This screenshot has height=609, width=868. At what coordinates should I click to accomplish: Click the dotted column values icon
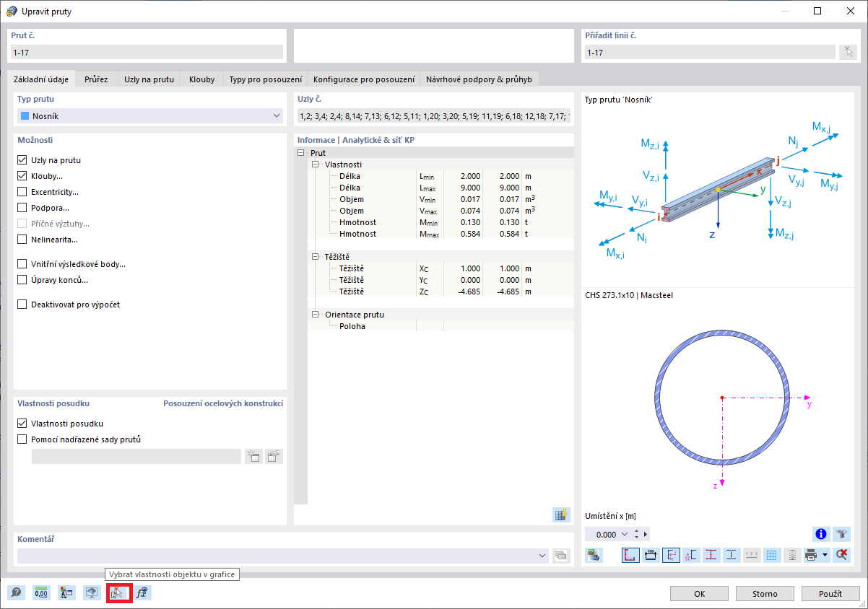[792, 555]
